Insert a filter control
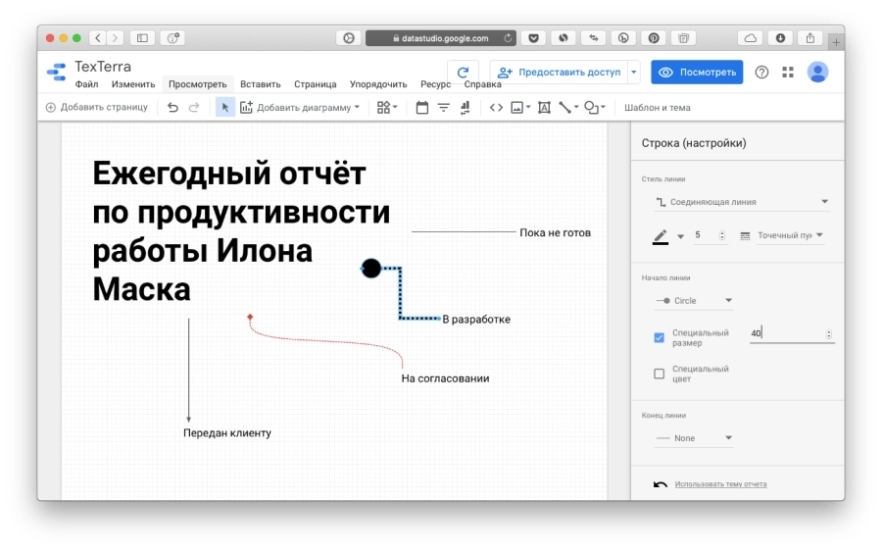This screenshot has width=882, height=550. (x=444, y=107)
